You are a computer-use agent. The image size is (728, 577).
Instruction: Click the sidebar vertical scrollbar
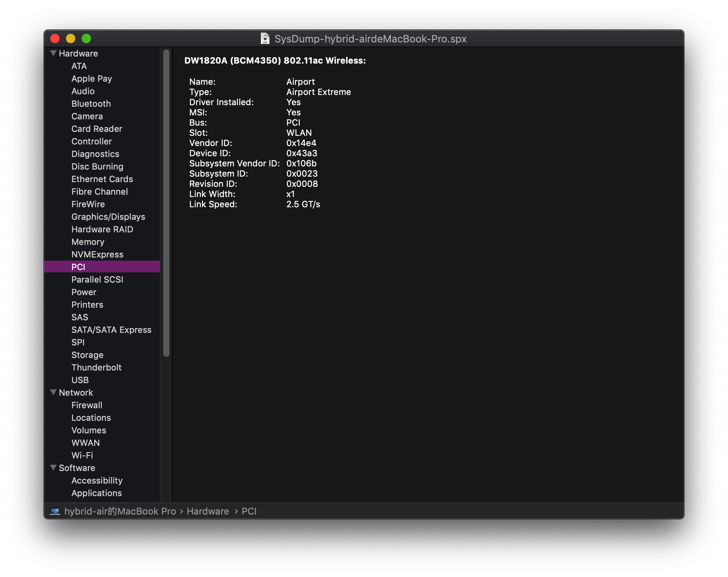pyautogui.click(x=166, y=203)
